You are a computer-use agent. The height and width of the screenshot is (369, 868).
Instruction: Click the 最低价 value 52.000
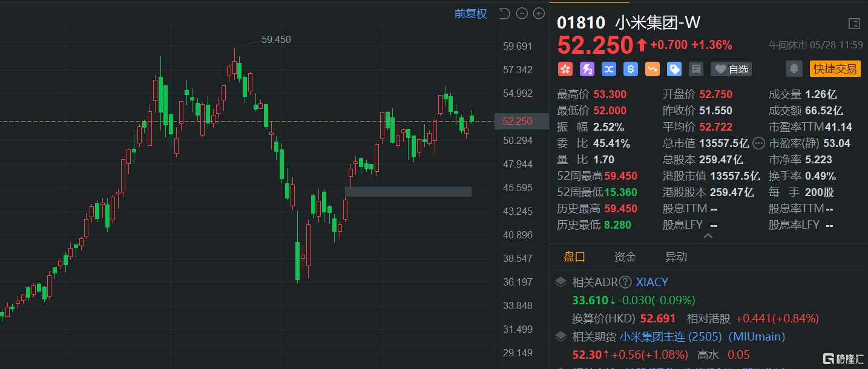pos(610,111)
